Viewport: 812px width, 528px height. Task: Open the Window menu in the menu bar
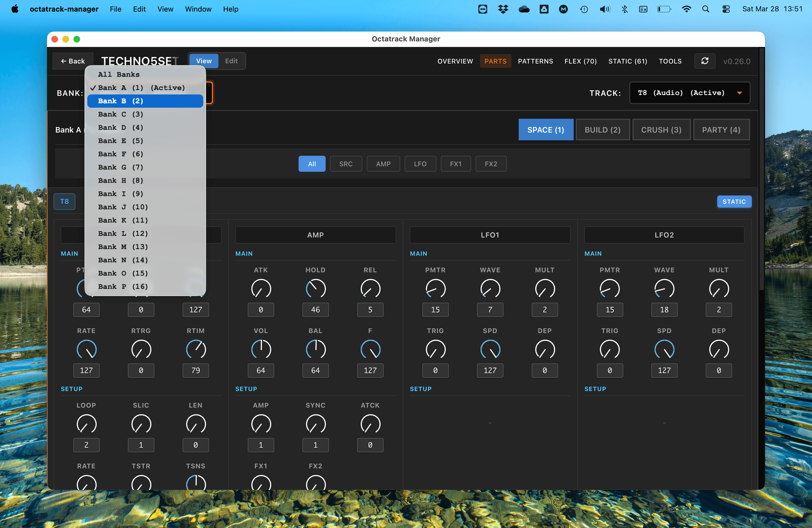click(198, 9)
